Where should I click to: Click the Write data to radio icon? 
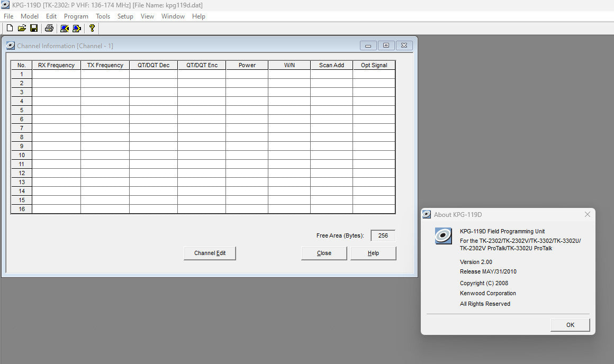point(77,28)
